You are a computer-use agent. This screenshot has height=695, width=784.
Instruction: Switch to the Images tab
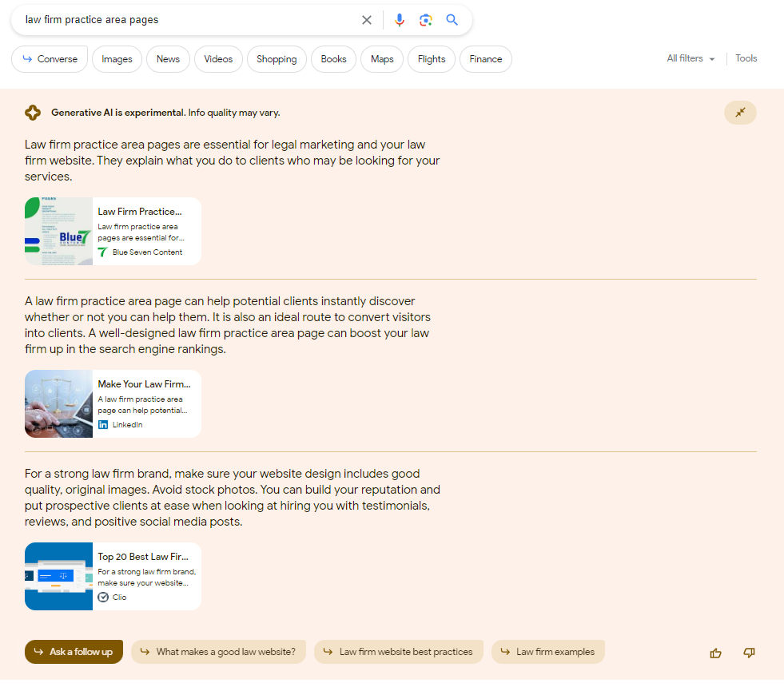click(117, 59)
